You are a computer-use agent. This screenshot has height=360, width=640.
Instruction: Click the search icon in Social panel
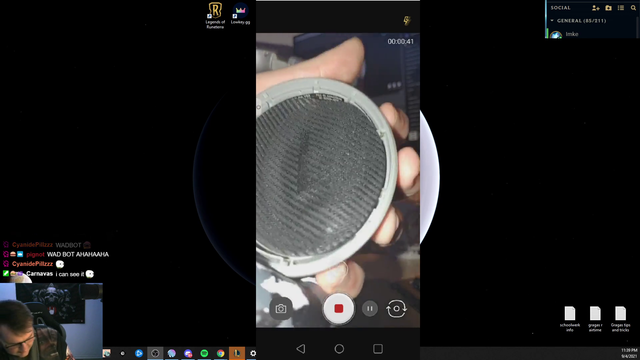point(633,8)
